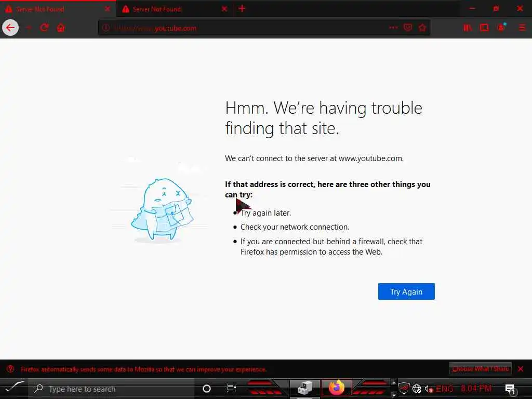Dismiss the Firefox data notification bar

coord(521,369)
